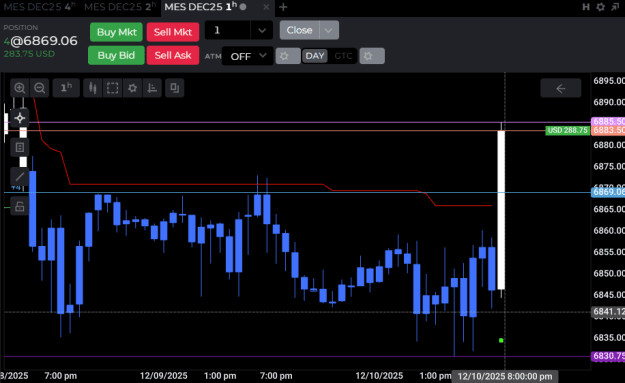625x383 pixels.
Task: Click the 4@6869.06 position text
Action: (40, 41)
